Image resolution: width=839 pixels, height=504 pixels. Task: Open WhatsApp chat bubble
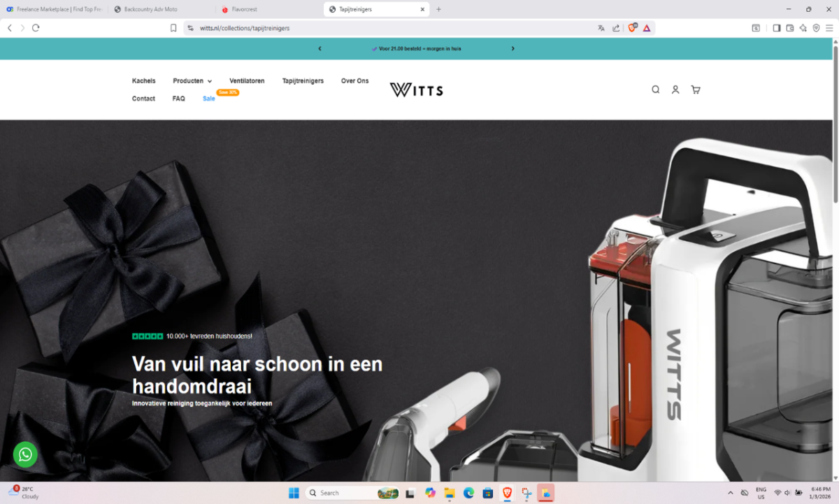click(x=25, y=455)
